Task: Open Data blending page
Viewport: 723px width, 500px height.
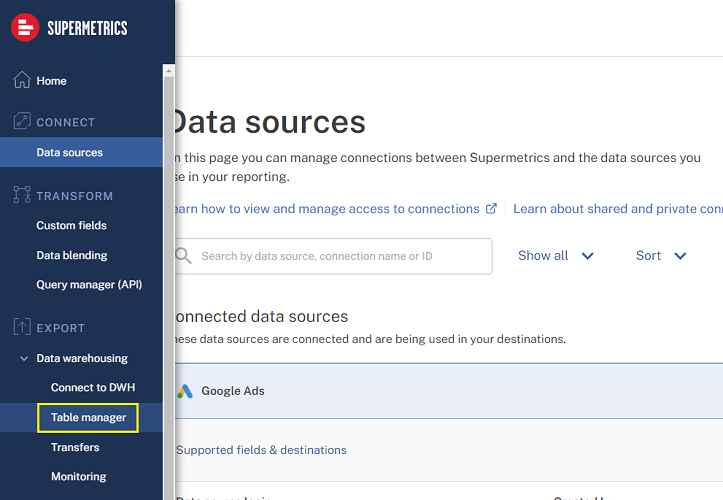Action: pyautogui.click(x=71, y=255)
